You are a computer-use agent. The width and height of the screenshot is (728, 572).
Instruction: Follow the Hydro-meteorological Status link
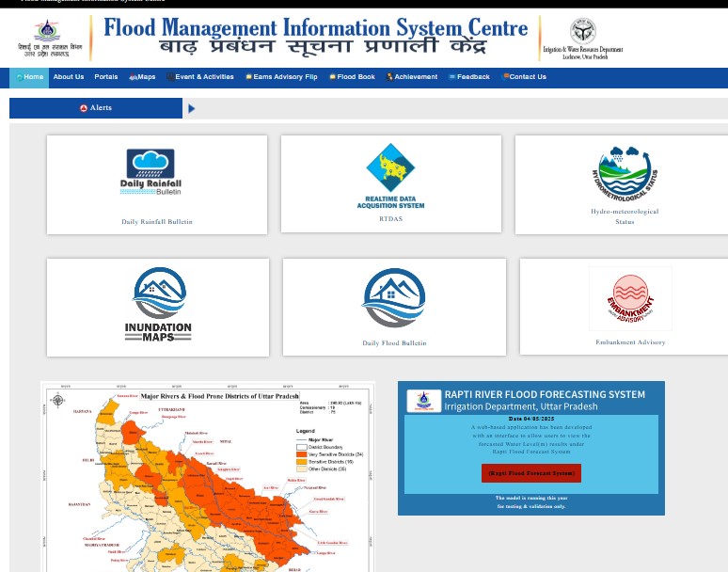625,216
